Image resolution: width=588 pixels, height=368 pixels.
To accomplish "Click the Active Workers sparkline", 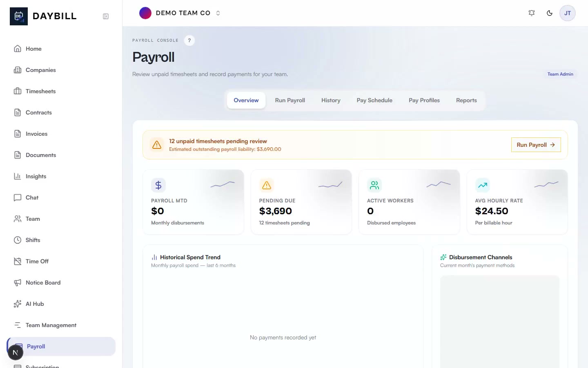I will 439,185.
